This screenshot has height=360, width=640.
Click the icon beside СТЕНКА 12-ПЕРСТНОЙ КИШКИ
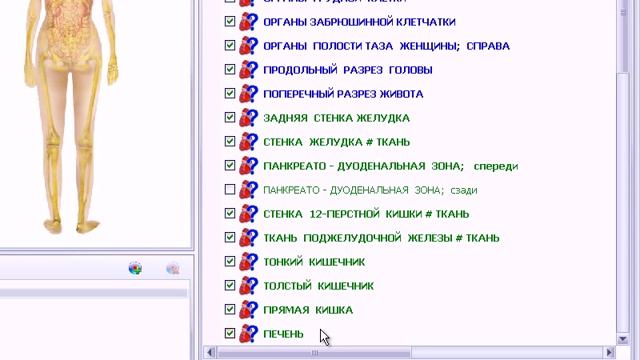pos(248,214)
